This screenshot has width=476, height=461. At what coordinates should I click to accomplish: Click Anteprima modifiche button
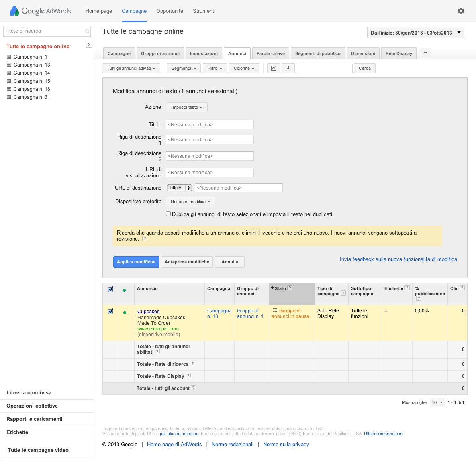(x=187, y=262)
